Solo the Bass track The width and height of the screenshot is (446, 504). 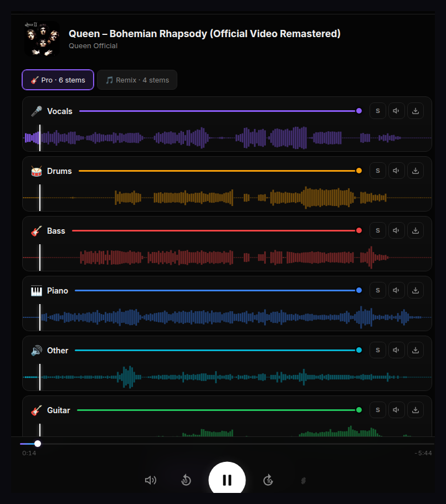click(378, 230)
